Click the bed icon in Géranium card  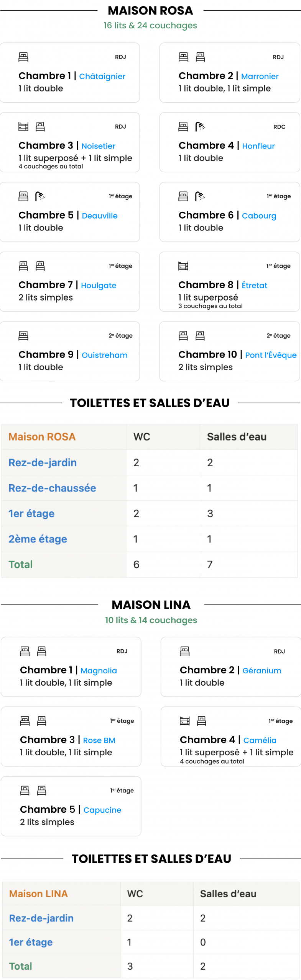click(185, 651)
